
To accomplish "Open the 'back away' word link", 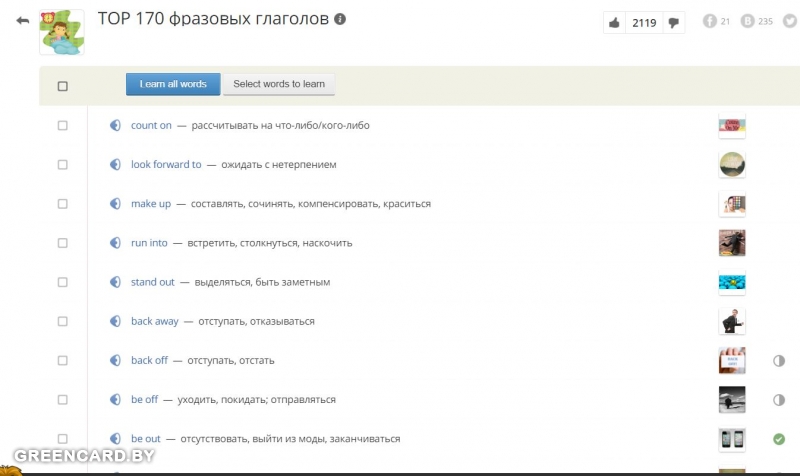I will [x=155, y=321].
